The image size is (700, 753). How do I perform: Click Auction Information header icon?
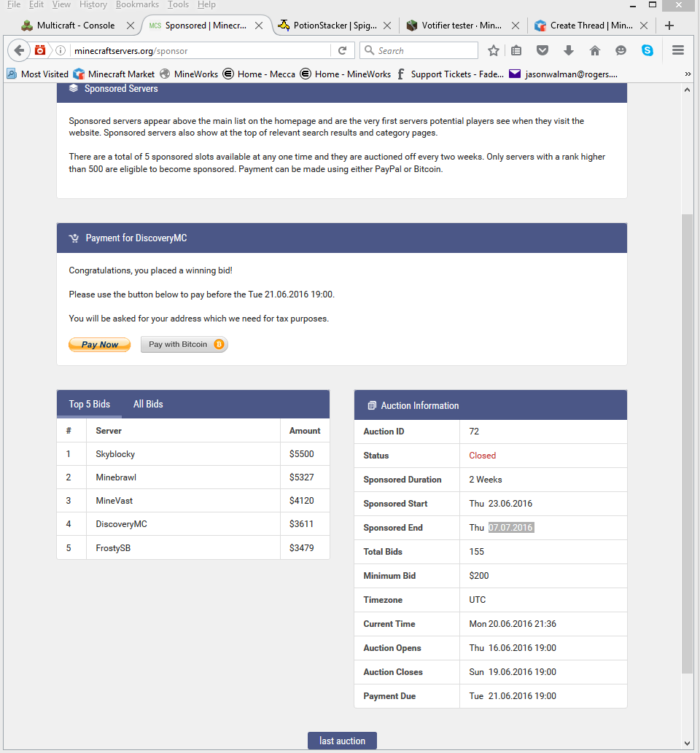click(x=372, y=405)
